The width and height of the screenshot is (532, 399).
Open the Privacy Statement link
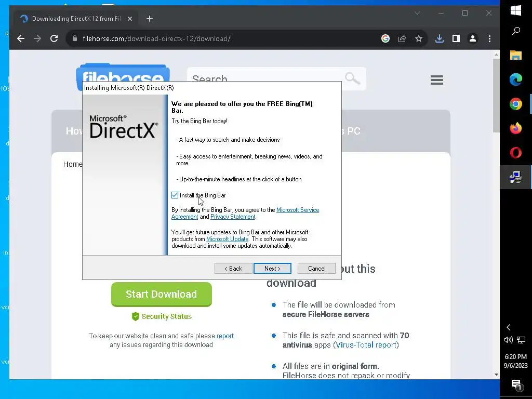(233, 217)
